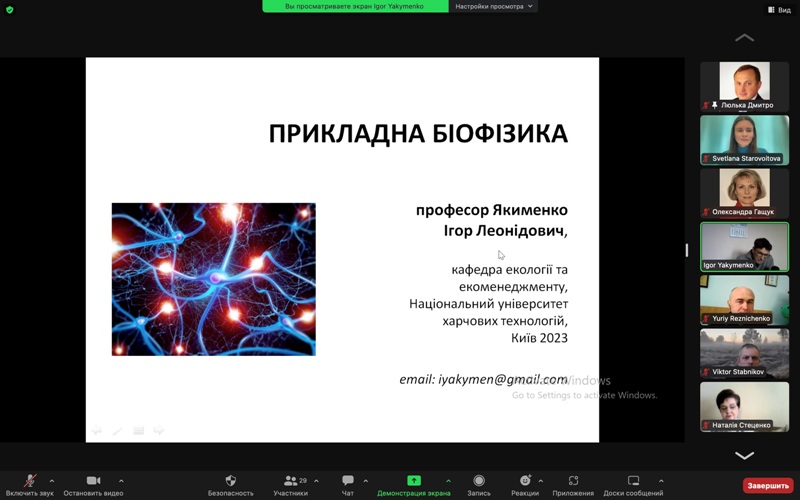Click the green screen-sharing notice banner
Viewport: 800px width, 500px height.
click(355, 6)
